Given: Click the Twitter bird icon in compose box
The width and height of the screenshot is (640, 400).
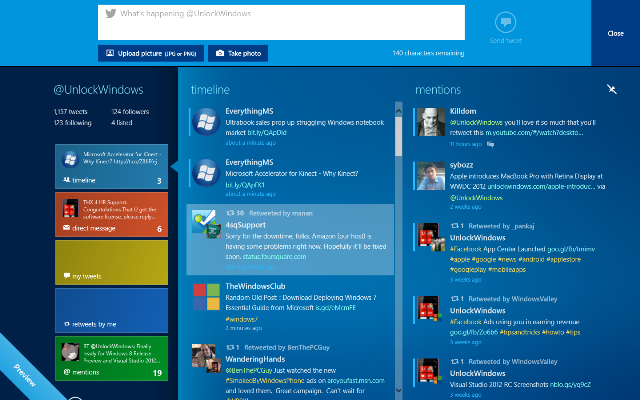Looking at the screenshot, I should (111, 13).
